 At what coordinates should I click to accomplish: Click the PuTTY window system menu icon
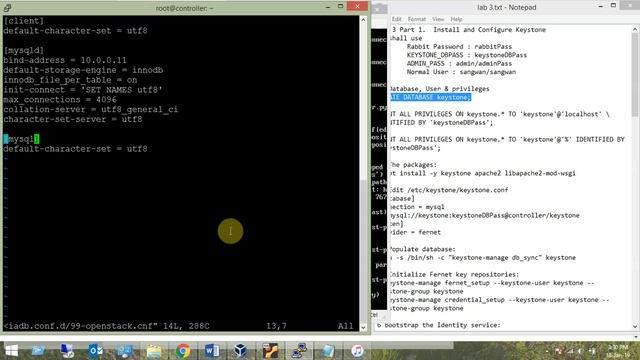tap(7, 8)
